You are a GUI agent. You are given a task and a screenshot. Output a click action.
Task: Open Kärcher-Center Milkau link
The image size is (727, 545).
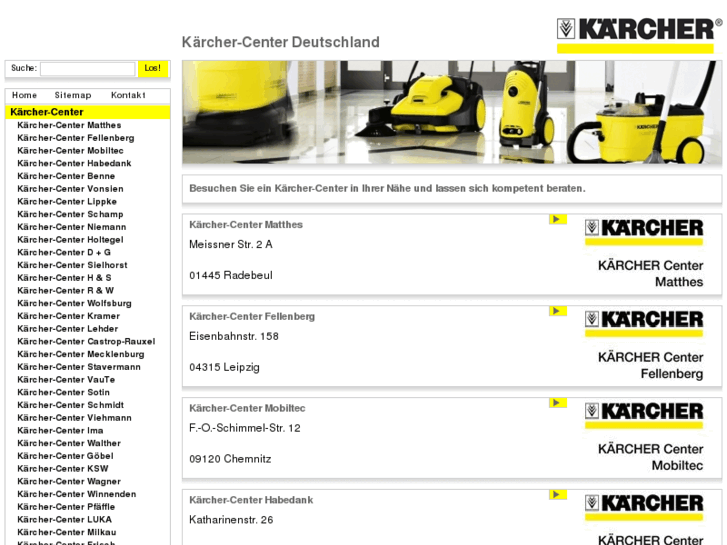[67, 532]
